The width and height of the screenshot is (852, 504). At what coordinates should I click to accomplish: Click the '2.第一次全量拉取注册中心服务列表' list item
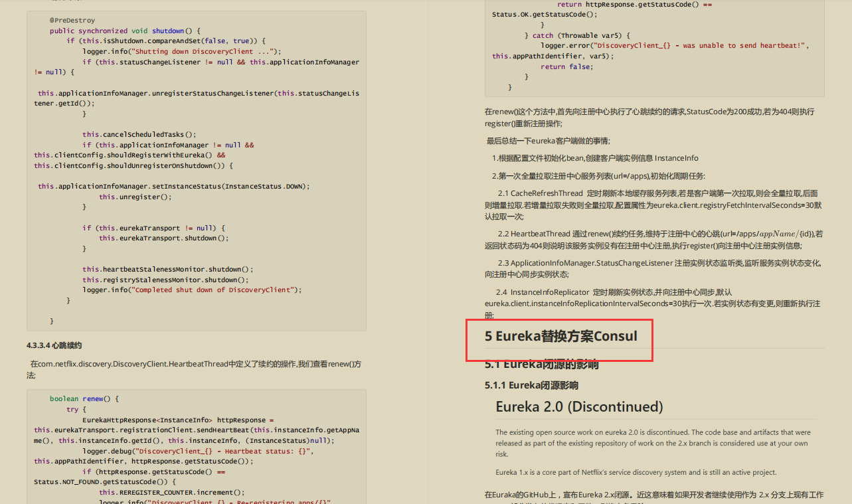pos(598,176)
